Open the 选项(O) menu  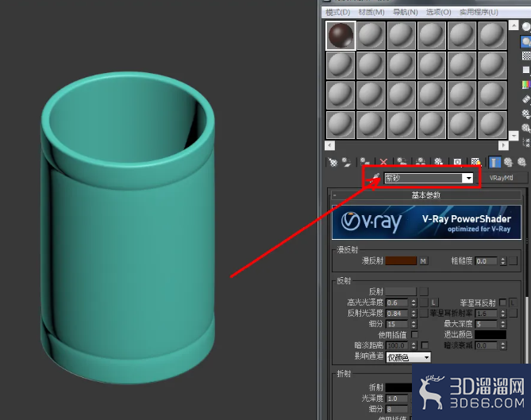(x=439, y=12)
